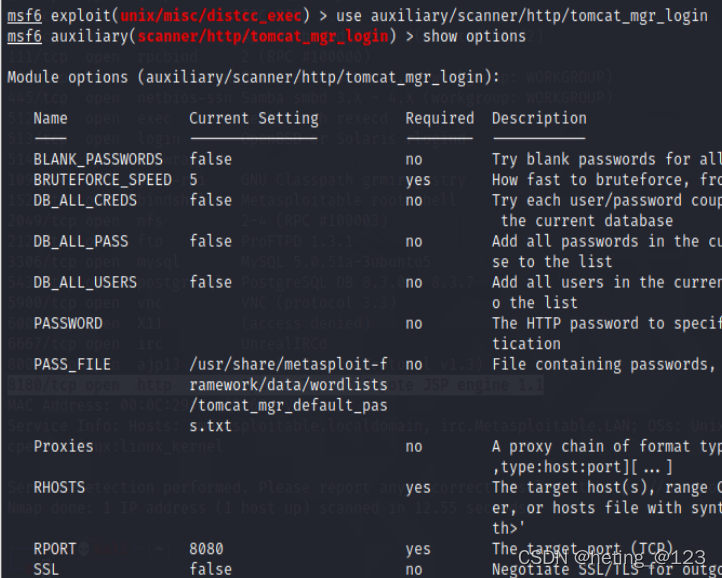Image resolution: width=722 pixels, height=578 pixels.
Task: Select the DB_ALL_USERS option name
Action: click(x=85, y=282)
